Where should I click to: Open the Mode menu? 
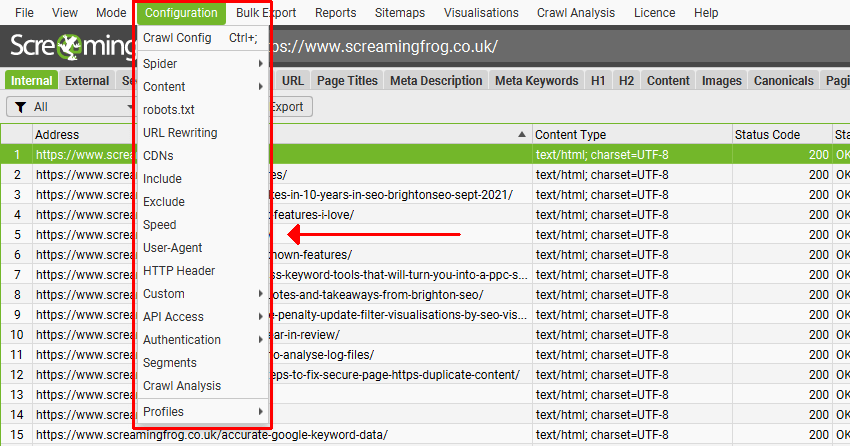pos(111,12)
